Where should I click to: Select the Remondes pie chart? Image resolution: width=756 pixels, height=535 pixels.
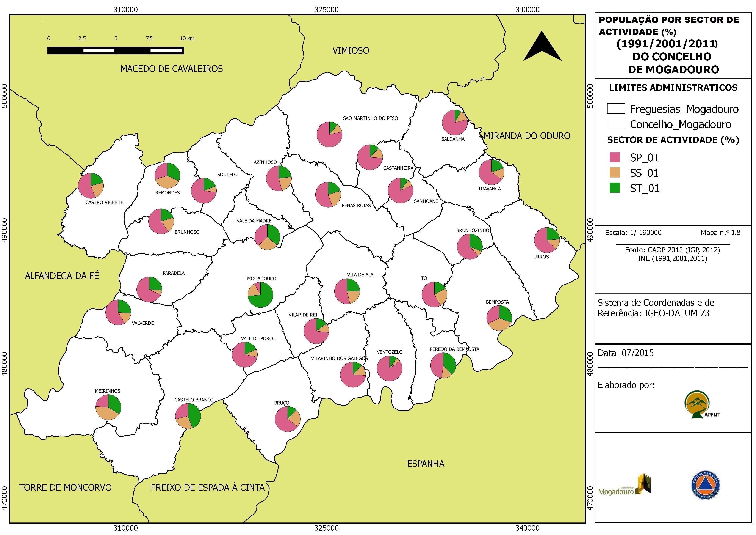tap(167, 176)
